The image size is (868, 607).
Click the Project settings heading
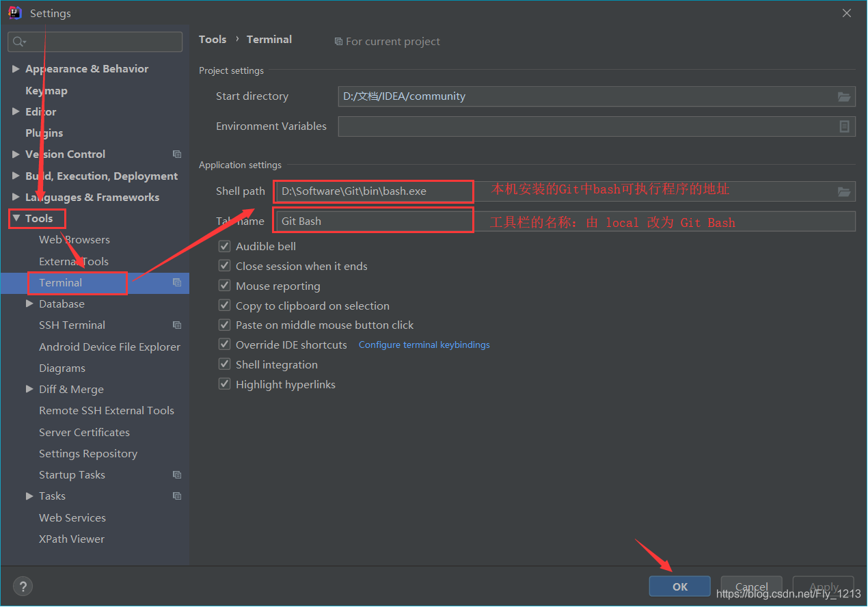click(x=231, y=70)
